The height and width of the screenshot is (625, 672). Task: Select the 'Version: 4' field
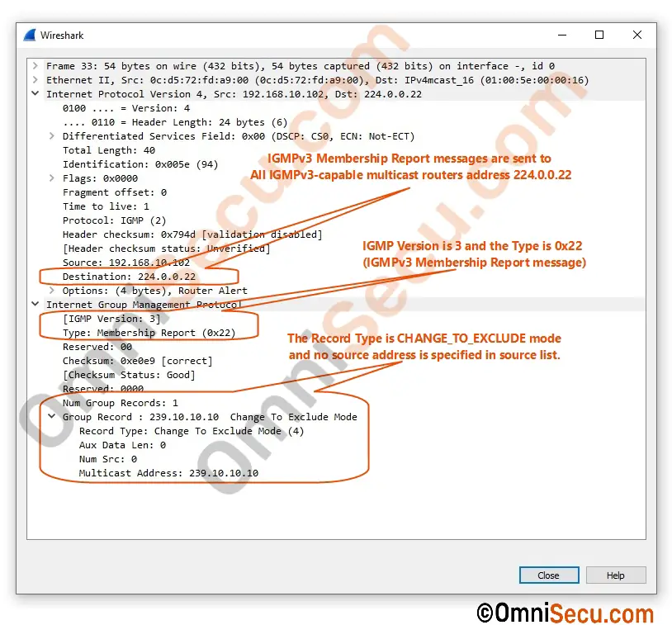pyautogui.click(x=126, y=108)
